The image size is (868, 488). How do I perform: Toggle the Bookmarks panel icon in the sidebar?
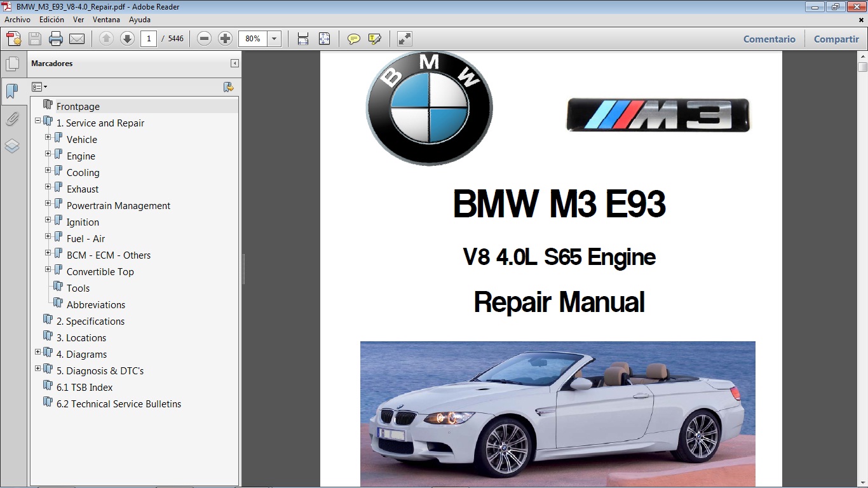[13, 91]
